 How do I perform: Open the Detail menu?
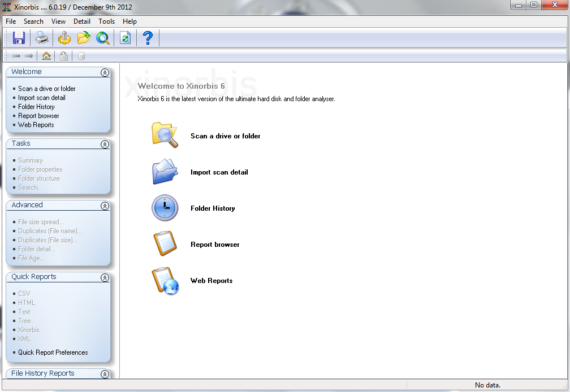click(x=82, y=21)
